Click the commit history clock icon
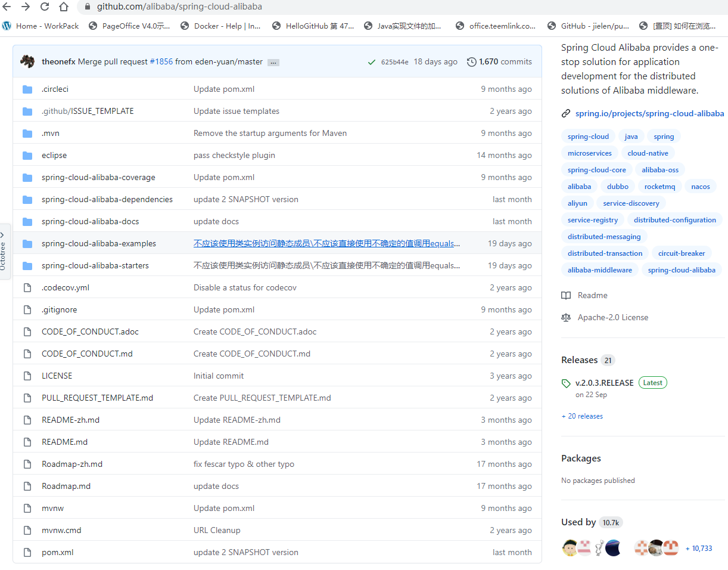This screenshot has height=570, width=728. pos(472,61)
